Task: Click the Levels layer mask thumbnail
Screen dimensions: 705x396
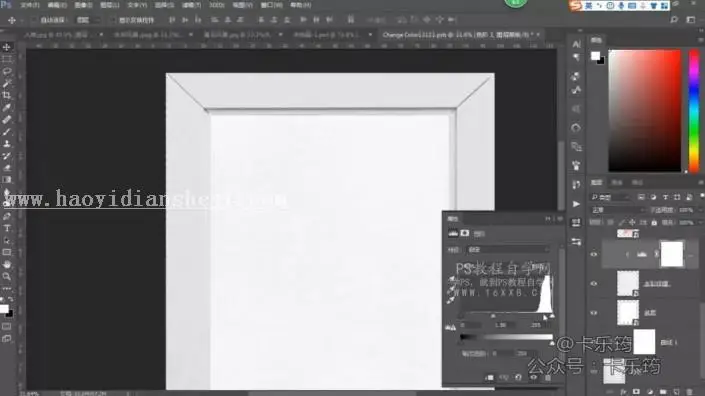Action: (x=672, y=254)
